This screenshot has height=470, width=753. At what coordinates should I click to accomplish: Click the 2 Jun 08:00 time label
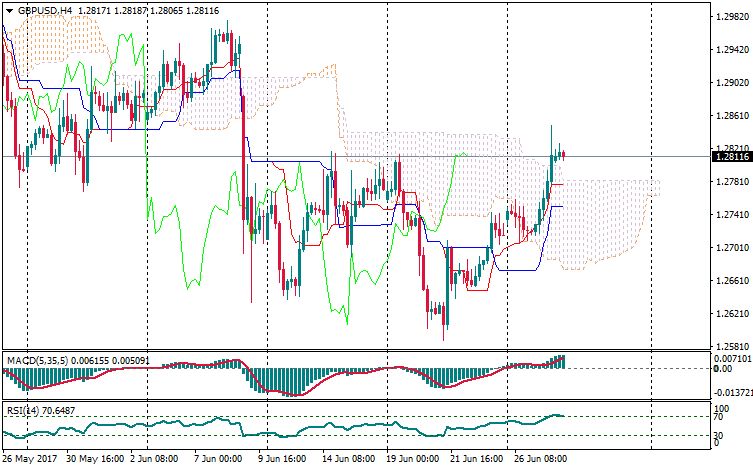click(157, 460)
